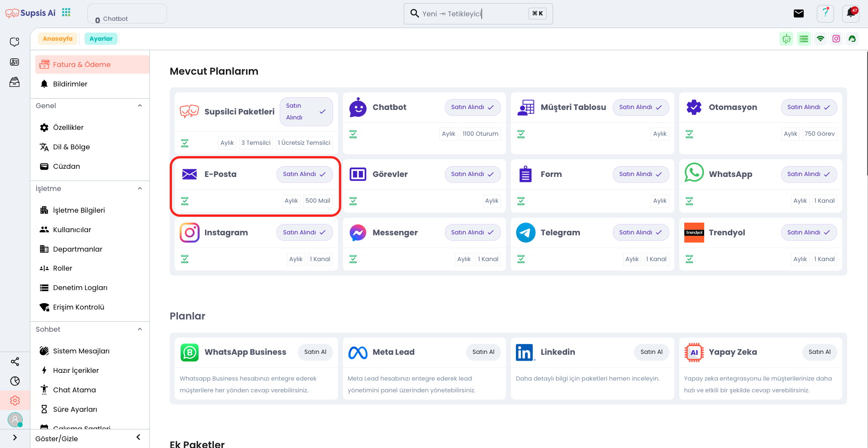Open the share nodes icon in left rail
The height and width of the screenshot is (448, 868).
pyautogui.click(x=15, y=362)
